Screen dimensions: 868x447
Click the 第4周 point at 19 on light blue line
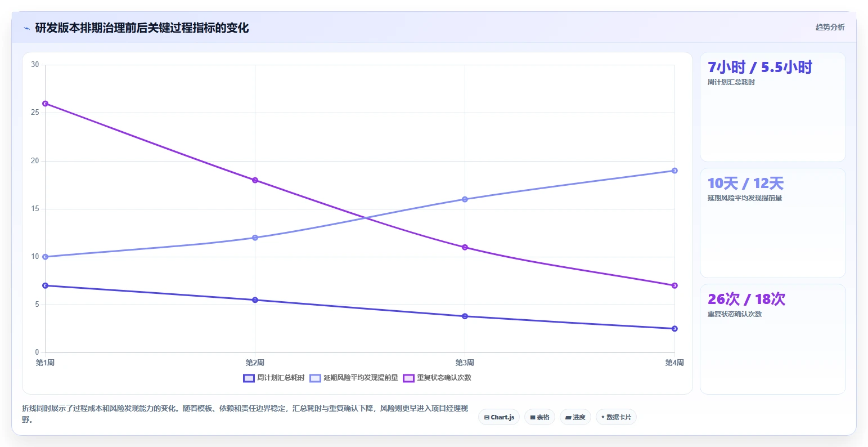point(674,171)
